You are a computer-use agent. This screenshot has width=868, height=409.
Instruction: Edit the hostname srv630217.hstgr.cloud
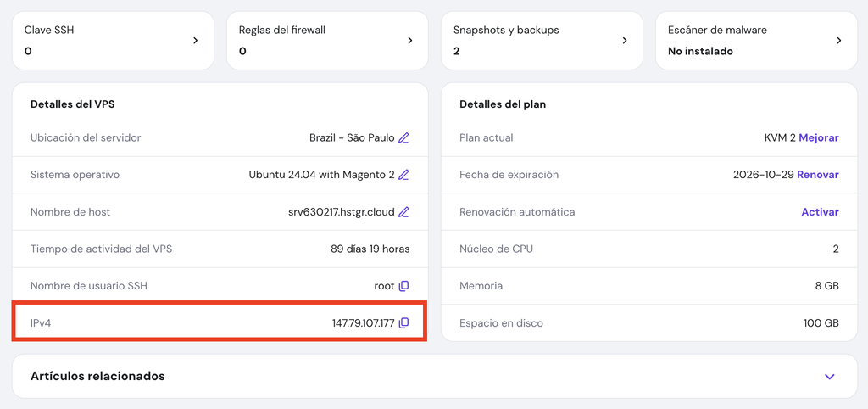pyautogui.click(x=403, y=212)
